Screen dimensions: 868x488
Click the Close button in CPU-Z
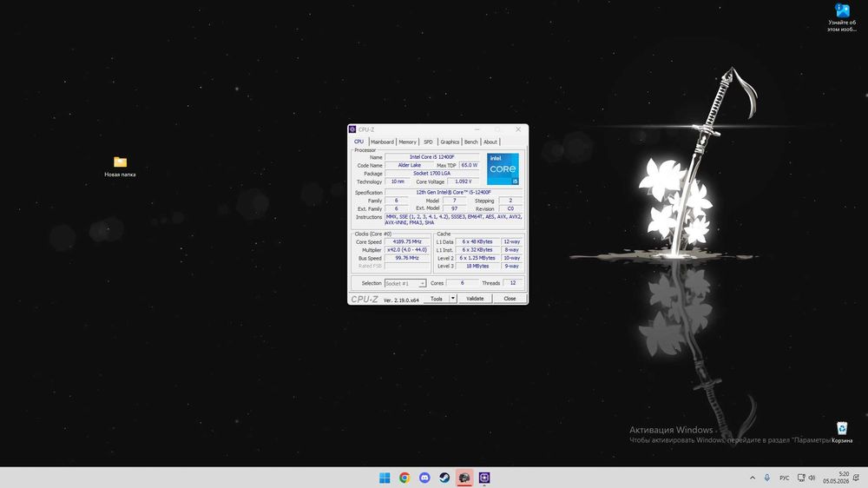(510, 299)
